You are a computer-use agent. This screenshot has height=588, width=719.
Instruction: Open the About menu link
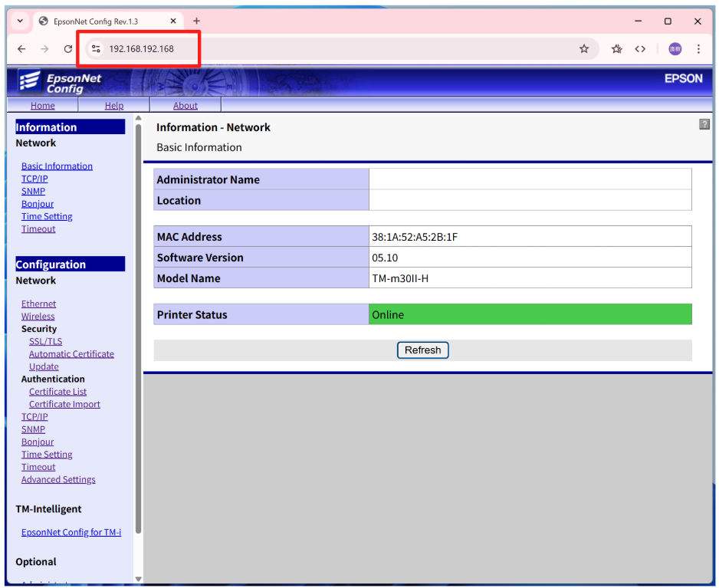point(185,106)
